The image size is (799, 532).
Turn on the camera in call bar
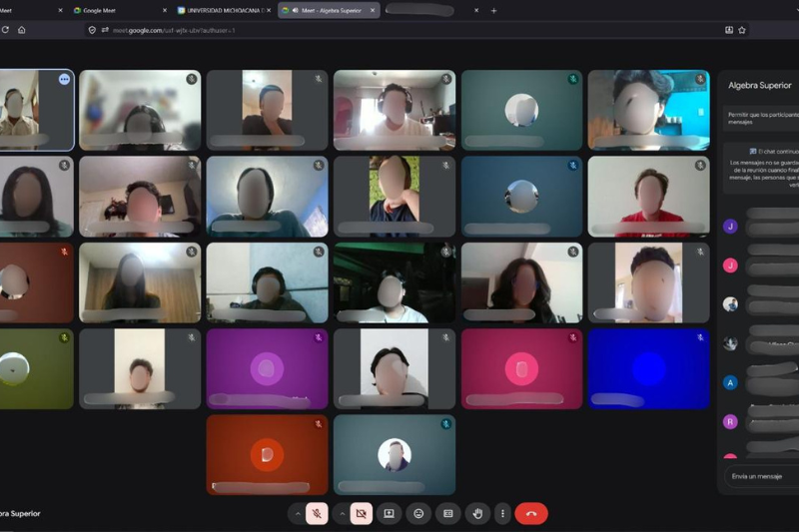click(362, 513)
